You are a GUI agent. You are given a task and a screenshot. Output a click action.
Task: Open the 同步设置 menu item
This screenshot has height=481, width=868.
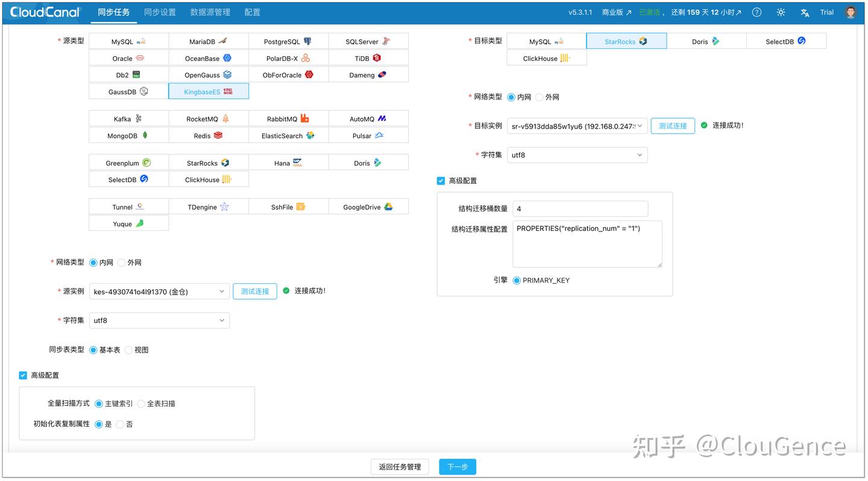click(x=160, y=11)
